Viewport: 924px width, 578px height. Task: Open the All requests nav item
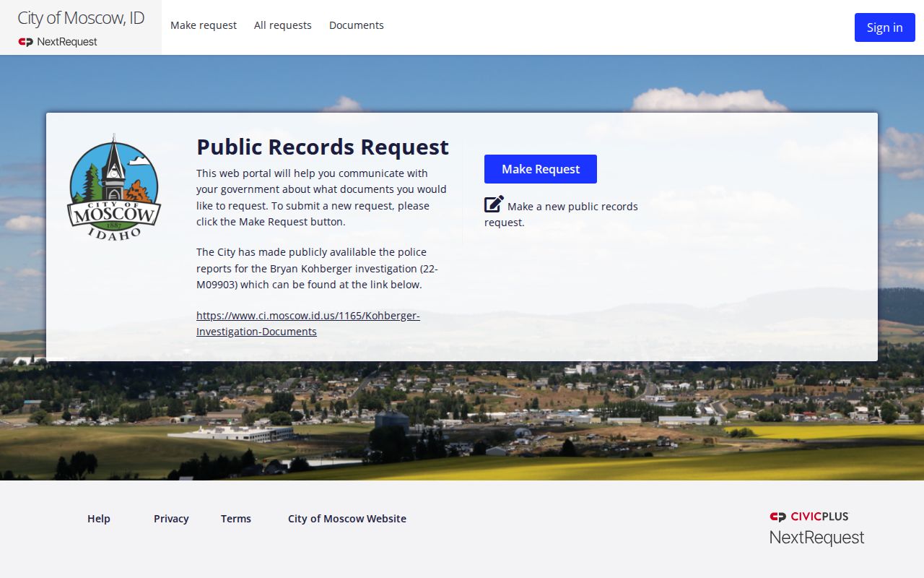[283, 25]
